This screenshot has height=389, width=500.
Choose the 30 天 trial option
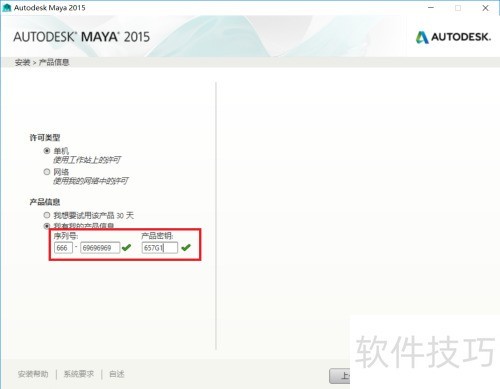coord(47,215)
